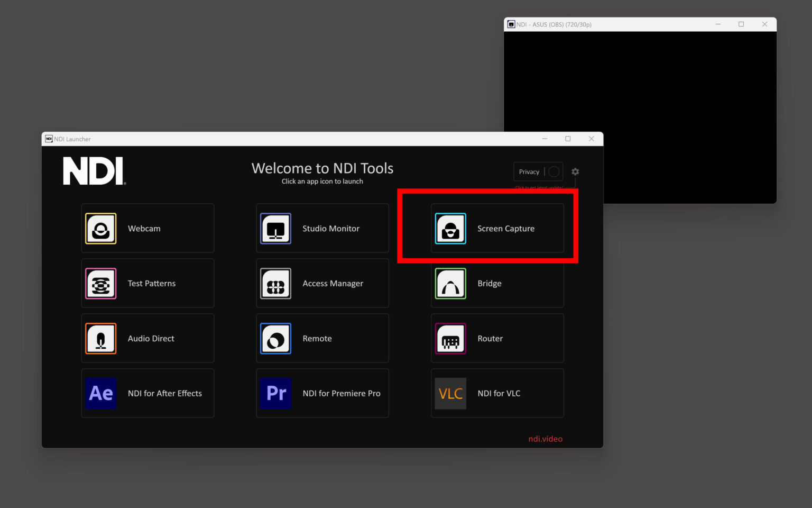812x508 pixels.
Task: Open NDI for After Effects
Action: click(x=147, y=393)
